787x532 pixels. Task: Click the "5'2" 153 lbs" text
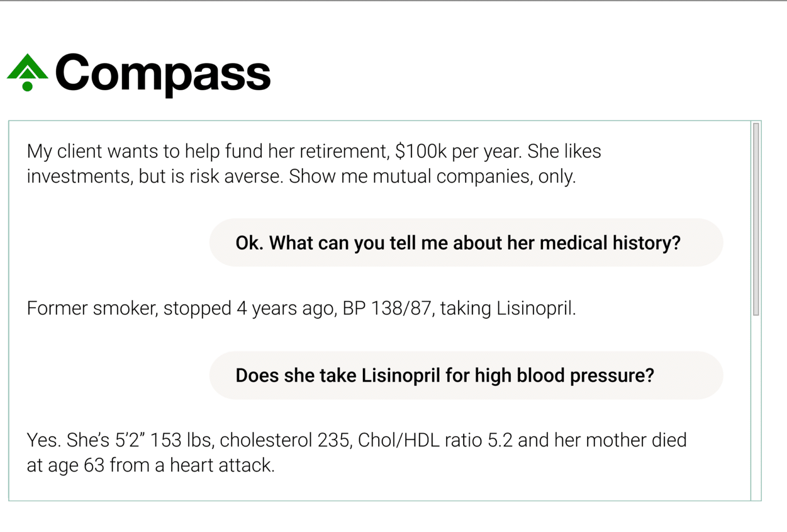[x=148, y=440]
